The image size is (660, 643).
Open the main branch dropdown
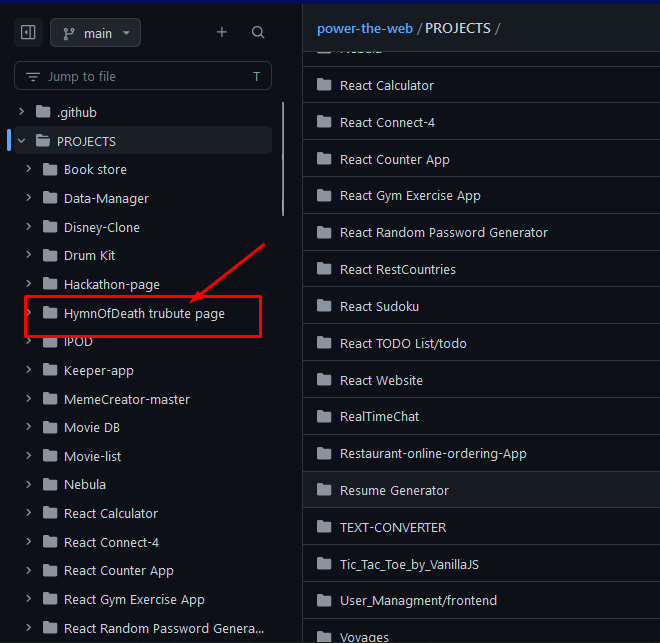click(96, 33)
